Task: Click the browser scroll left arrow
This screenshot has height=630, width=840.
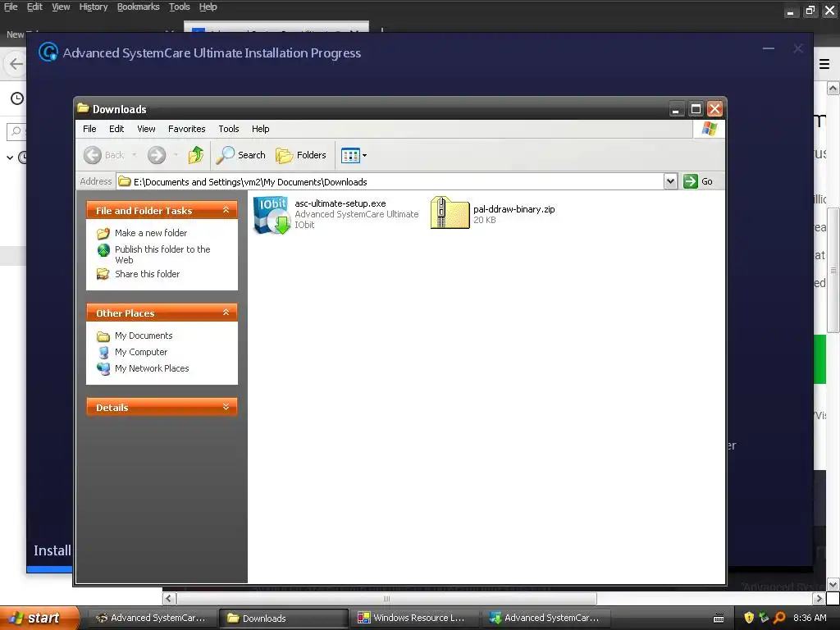Action: [169, 598]
